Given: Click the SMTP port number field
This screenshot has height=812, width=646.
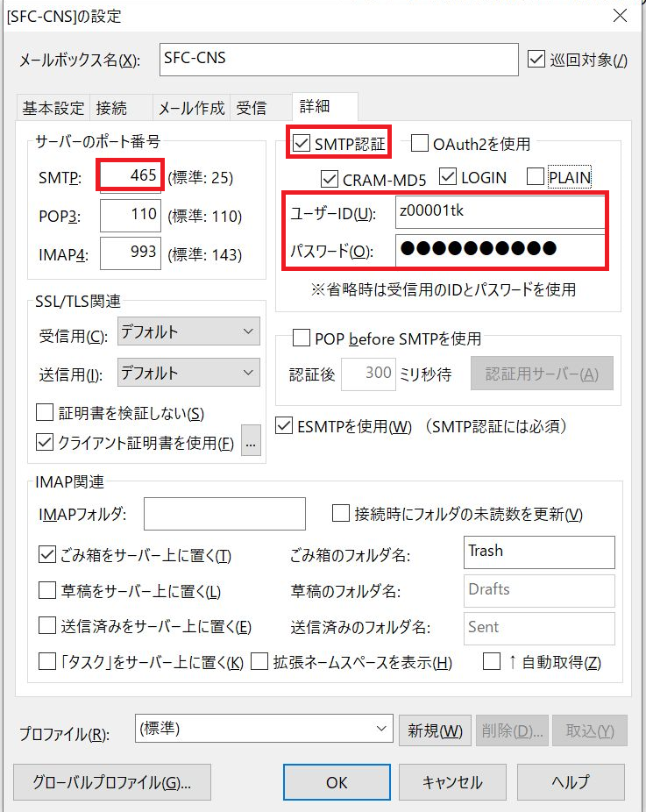Looking at the screenshot, I should click(x=131, y=177).
